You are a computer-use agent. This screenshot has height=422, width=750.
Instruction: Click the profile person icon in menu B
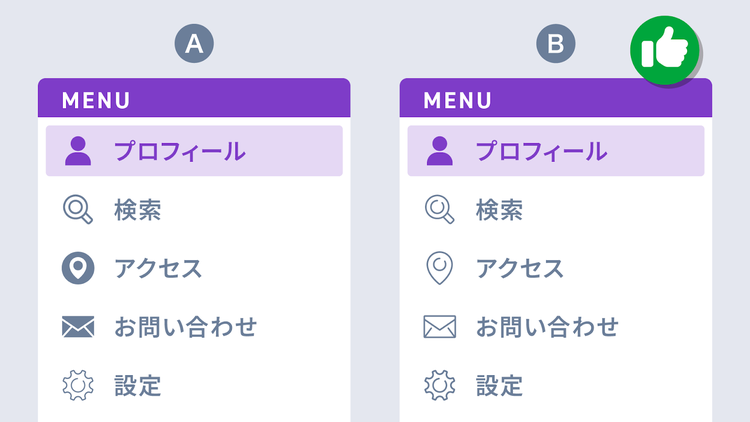tap(439, 151)
